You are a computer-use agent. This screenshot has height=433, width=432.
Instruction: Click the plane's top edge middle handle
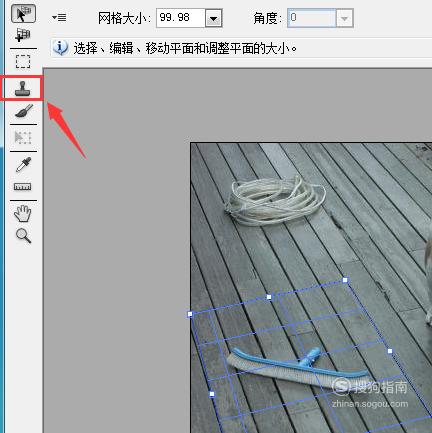[269, 297]
